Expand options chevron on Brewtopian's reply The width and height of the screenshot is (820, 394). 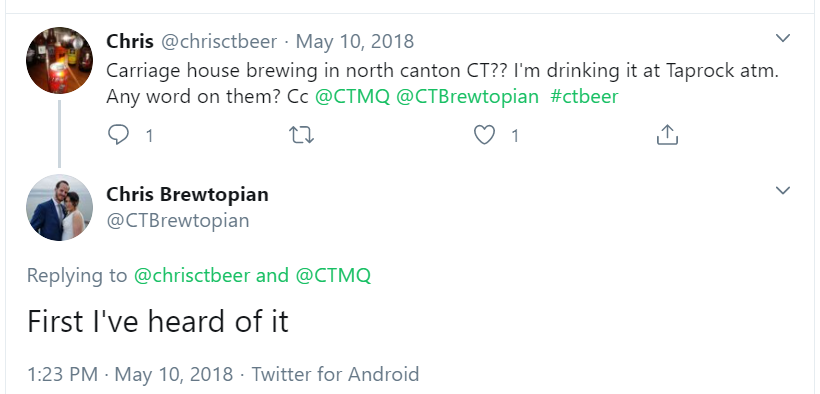point(782,190)
